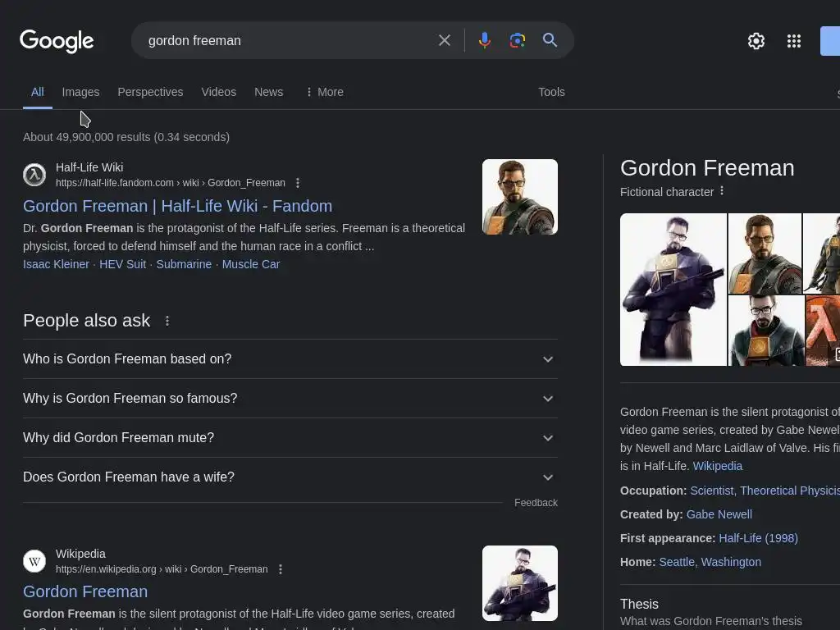The width and height of the screenshot is (840, 630).
Task: Expand Who is Gordon Freeman based on?
Action: [290, 359]
